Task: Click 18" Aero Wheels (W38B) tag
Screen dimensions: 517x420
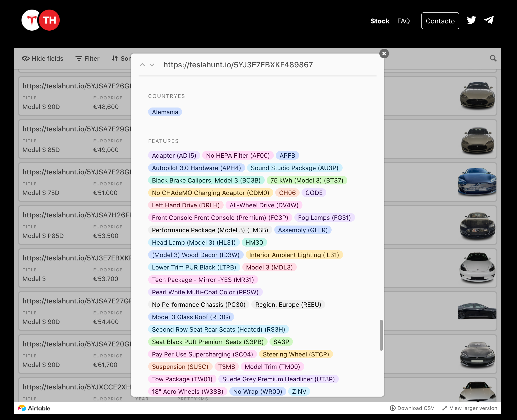Action: tap(188, 392)
